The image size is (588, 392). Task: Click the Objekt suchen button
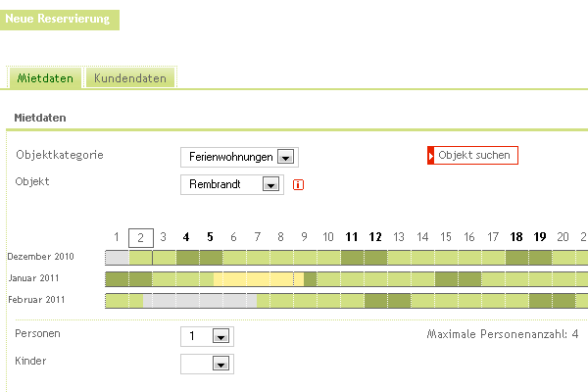click(x=473, y=155)
